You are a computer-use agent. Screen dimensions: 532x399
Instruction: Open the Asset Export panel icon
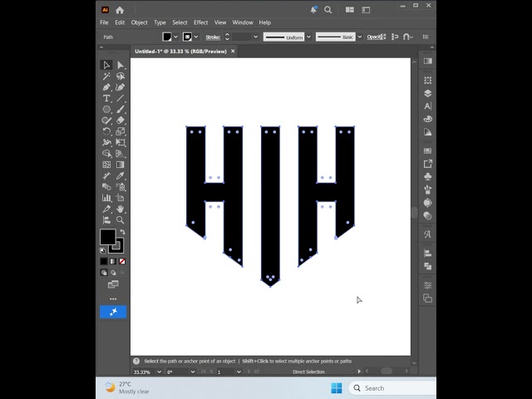click(x=428, y=164)
